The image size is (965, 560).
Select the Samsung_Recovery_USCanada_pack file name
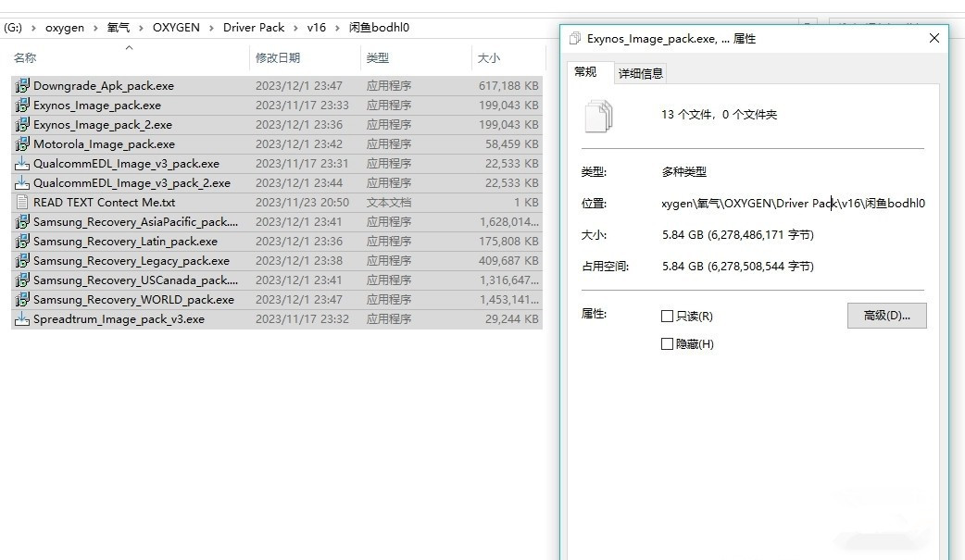pos(135,280)
